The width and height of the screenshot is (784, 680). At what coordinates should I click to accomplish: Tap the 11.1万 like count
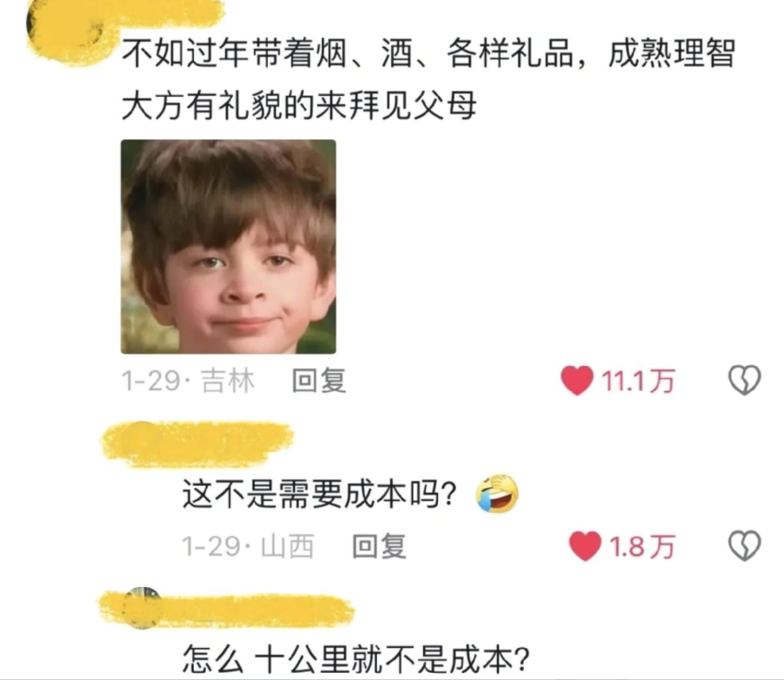point(638,381)
